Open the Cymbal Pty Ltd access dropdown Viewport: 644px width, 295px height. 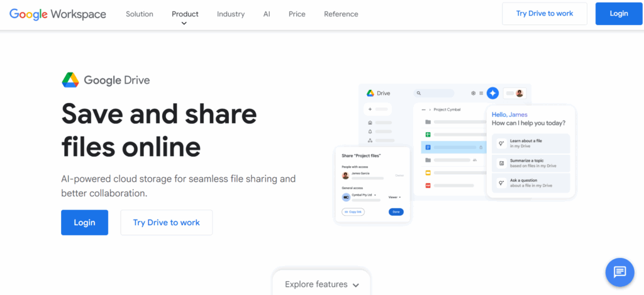point(364,195)
